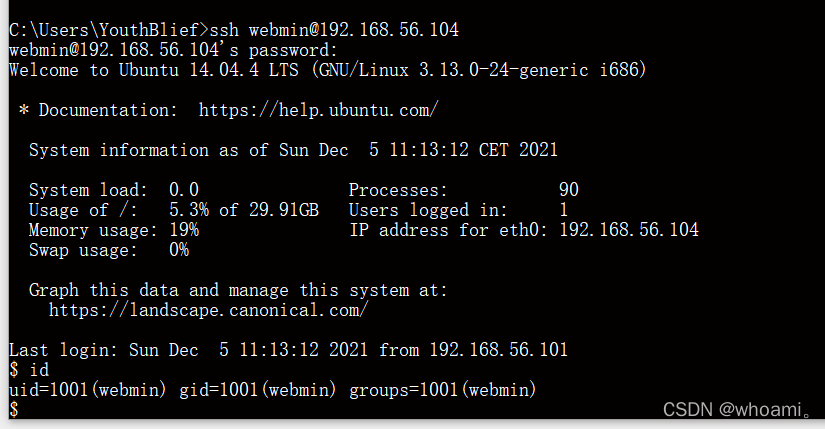Click the id command after the prompt
Screen dimensions: 825x429
[x=39, y=370]
